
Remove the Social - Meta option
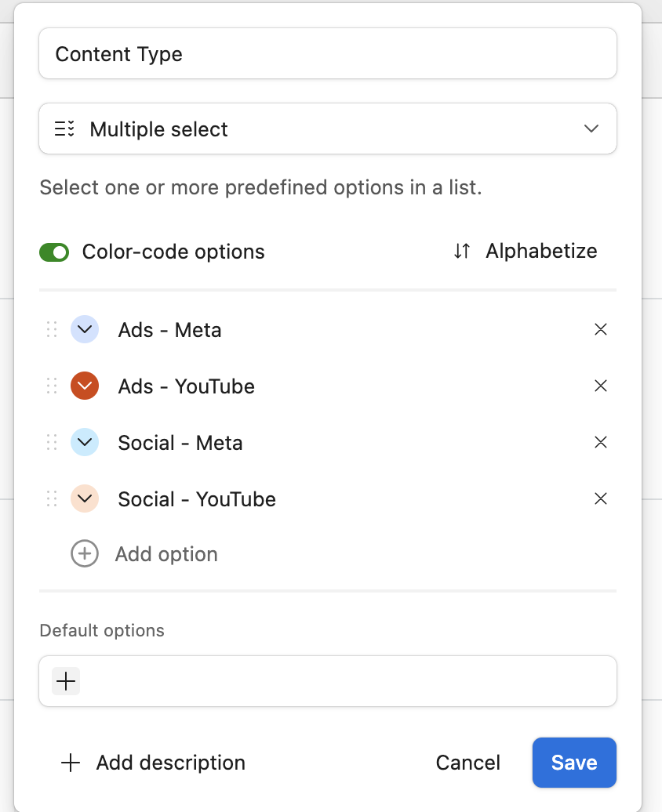click(601, 443)
